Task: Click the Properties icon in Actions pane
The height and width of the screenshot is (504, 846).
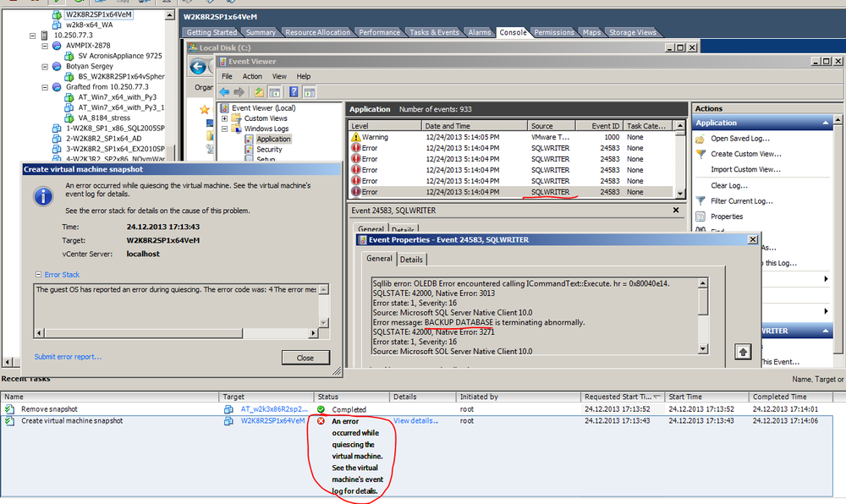Action: tap(700, 216)
